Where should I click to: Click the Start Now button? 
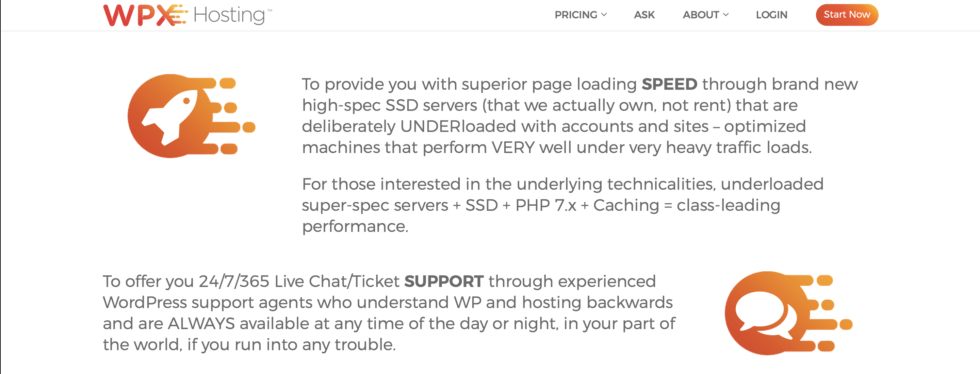[847, 15]
